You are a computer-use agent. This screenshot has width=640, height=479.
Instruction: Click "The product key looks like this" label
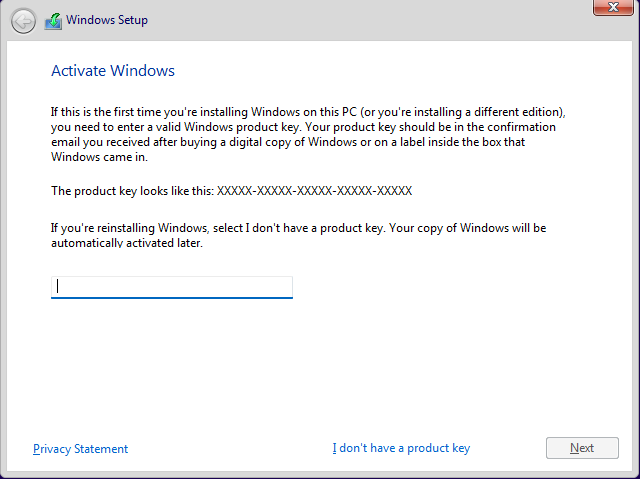click(x=132, y=190)
